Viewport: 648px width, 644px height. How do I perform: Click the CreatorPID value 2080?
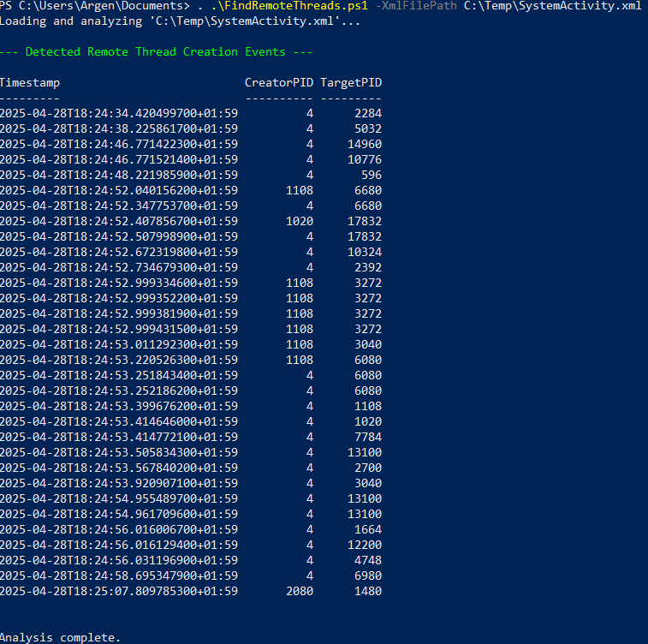point(300,591)
